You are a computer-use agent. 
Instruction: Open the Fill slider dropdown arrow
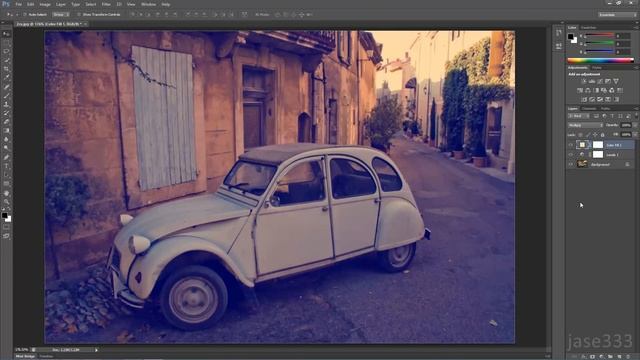pos(634,135)
